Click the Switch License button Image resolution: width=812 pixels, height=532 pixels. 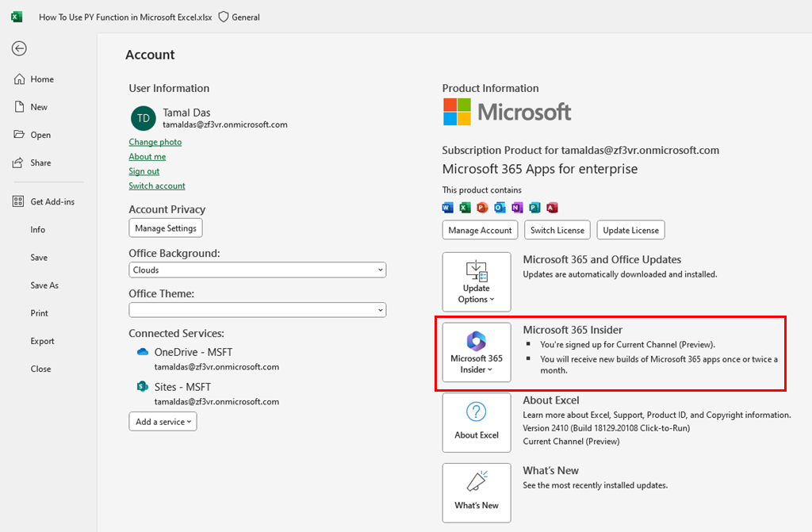point(557,230)
